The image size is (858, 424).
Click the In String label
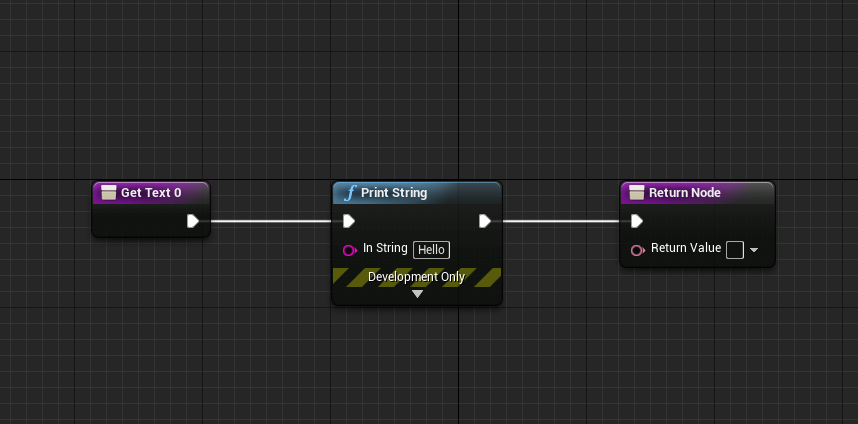click(385, 248)
